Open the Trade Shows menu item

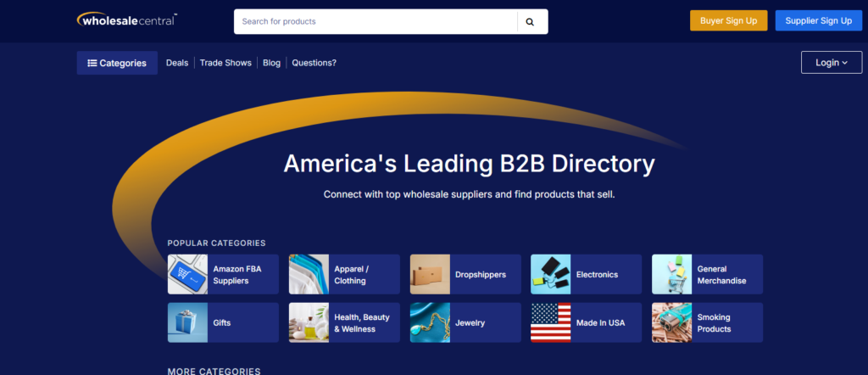click(225, 63)
